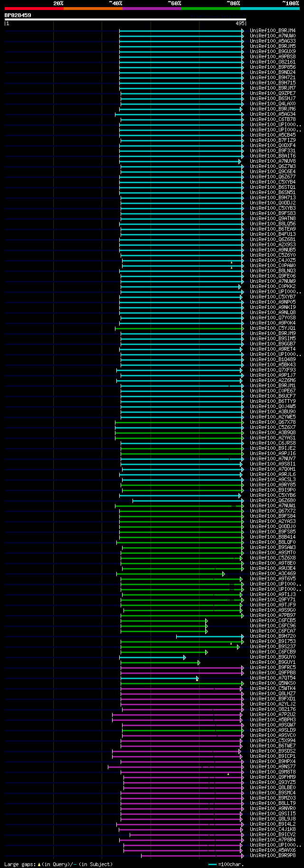Select label UniRef100_Q6Z680
304x868 pixels.
click(273, 501)
